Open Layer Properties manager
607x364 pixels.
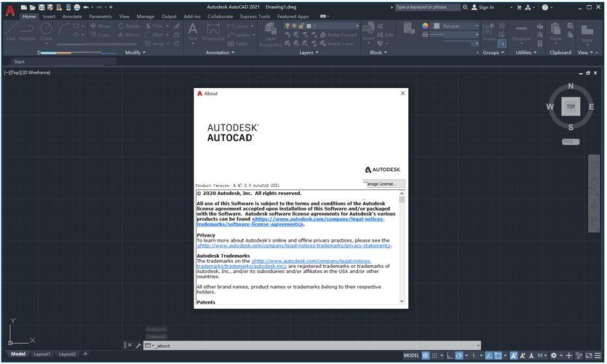pos(270,34)
